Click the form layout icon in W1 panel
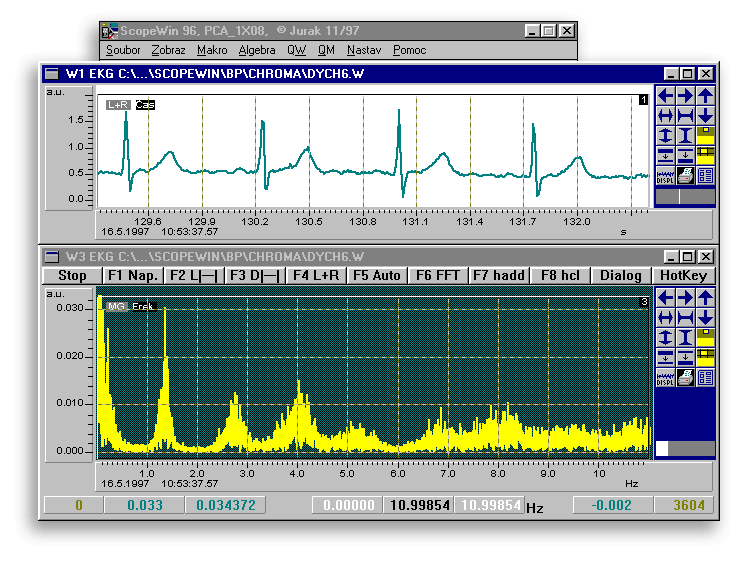 705,176
